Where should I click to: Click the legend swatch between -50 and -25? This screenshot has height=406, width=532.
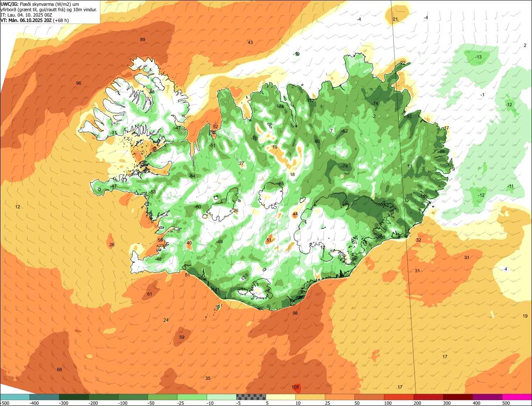tap(163, 397)
